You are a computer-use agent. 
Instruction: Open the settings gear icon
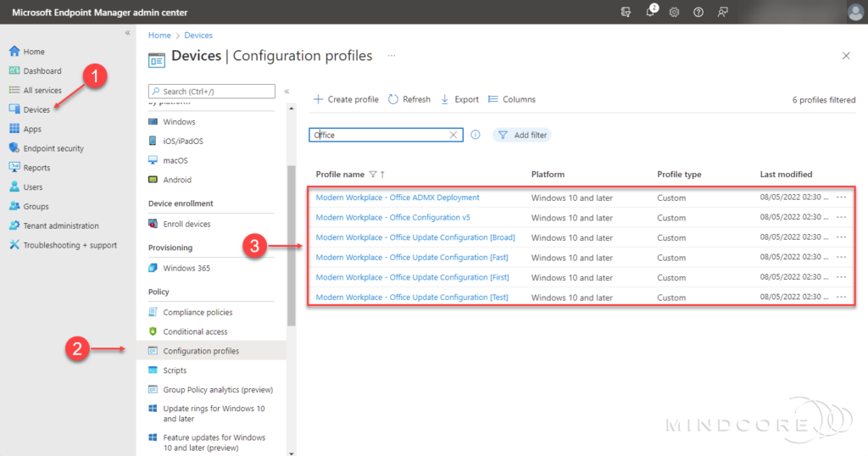pyautogui.click(x=674, y=12)
